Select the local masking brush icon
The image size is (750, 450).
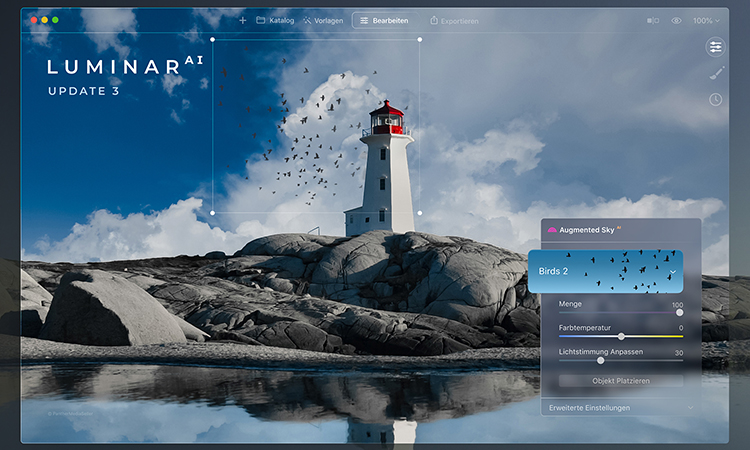(x=715, y=73)
